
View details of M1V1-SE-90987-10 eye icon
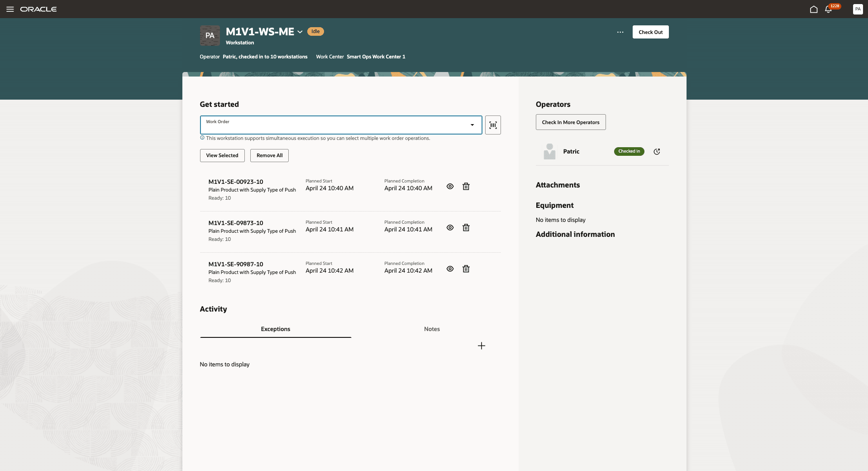[450, 269]
